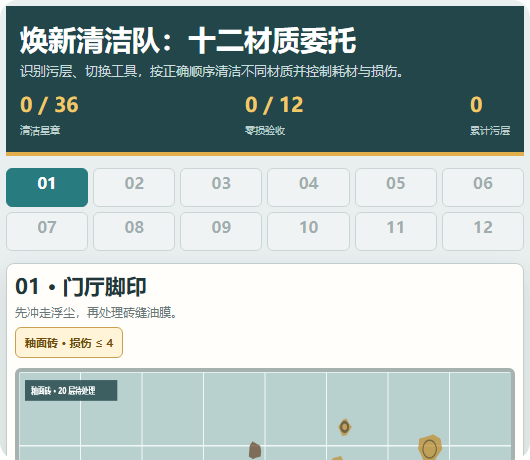Click the 0 / 12 零损验收 counter
The width and height of the screenshot is (530, 460).
[274, 115]
